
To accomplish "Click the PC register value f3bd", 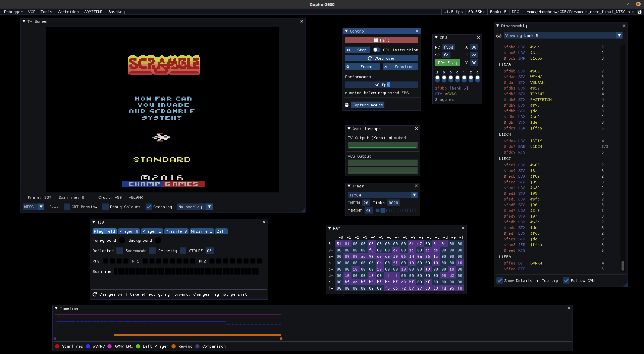I will pos(448,47).
